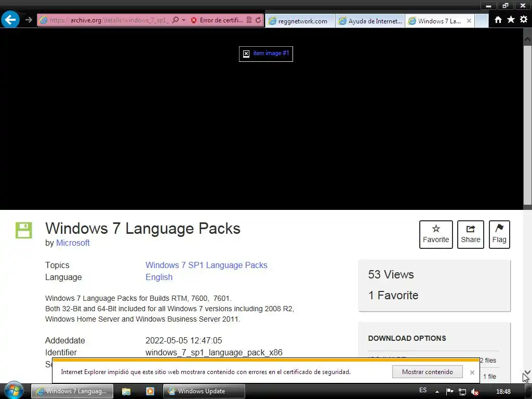Click the identifier 'windows_7_sp1_language_pack_x86'
The image size is (532, 399).
[x=214, y=353]
